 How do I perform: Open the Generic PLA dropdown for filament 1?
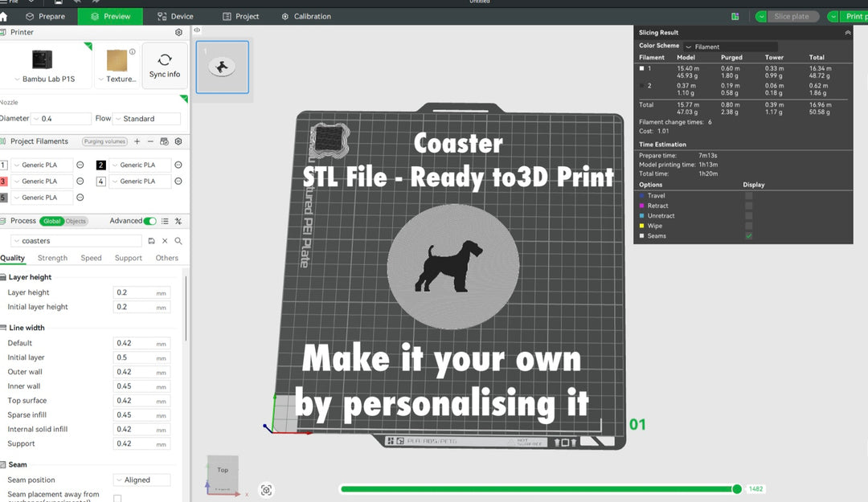point(39,165)
